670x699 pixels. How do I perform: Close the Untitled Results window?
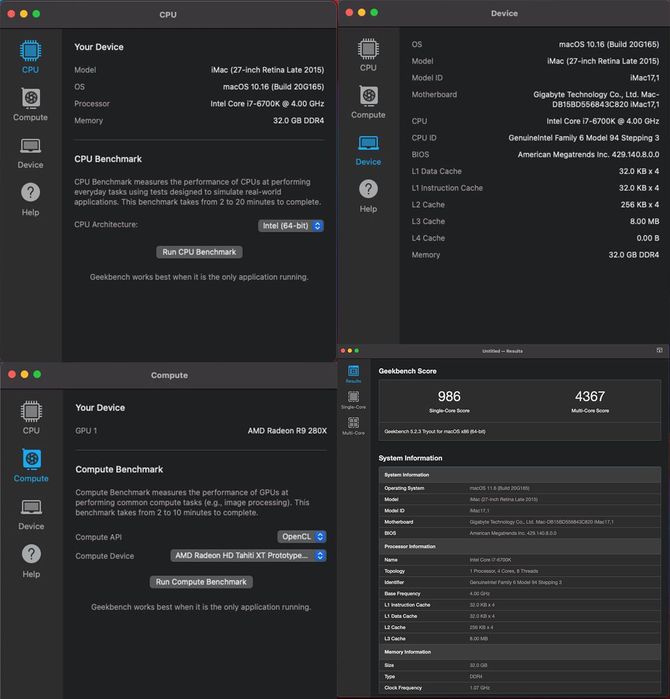(343, 351)
